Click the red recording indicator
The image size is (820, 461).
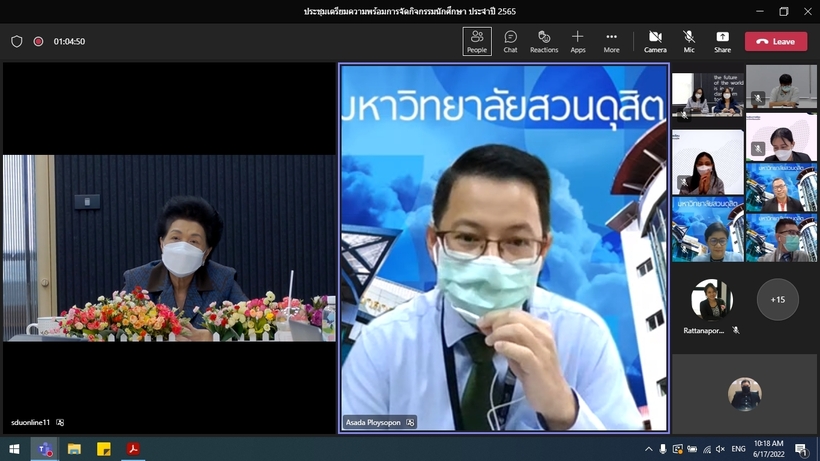pos(38,41)
